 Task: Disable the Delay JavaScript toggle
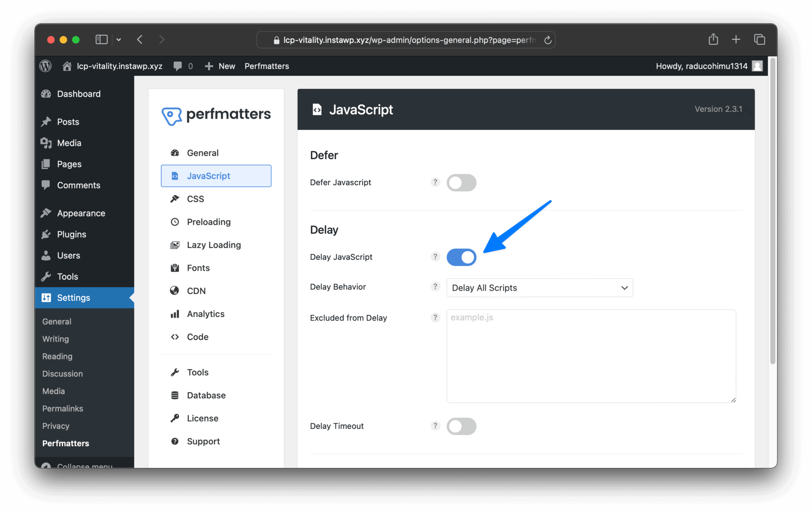[461, 257]
